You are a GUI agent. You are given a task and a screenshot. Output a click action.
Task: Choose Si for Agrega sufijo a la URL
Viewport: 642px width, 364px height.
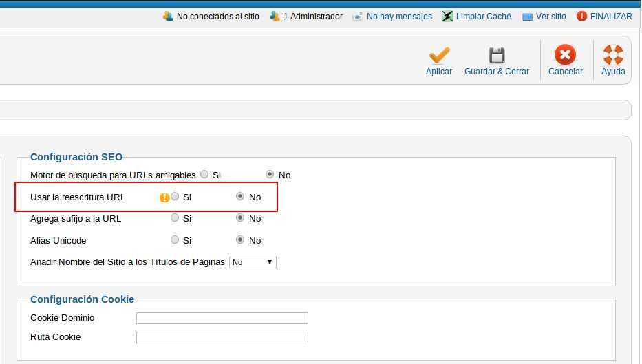pos(175,218)
